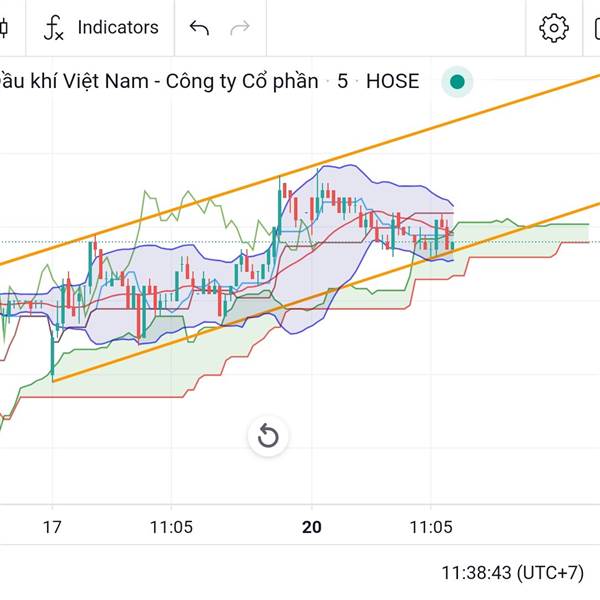The image size is (600, 600).
Task: Click the green market status dot
Action: coord(457,82)
